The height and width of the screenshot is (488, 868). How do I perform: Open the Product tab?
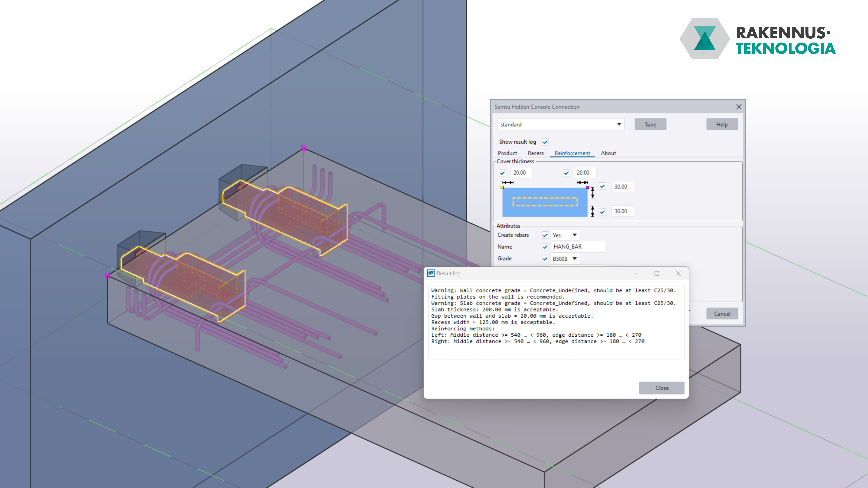[x=507, y=153]
